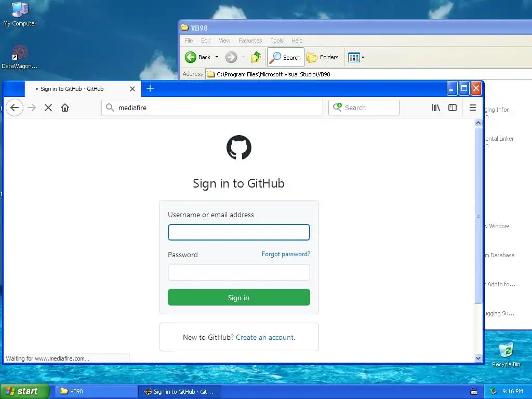Click the browser scrollbar down arrow
This screenshot has width=532, height=399.
pyautogui.click(x=478, y=358)
